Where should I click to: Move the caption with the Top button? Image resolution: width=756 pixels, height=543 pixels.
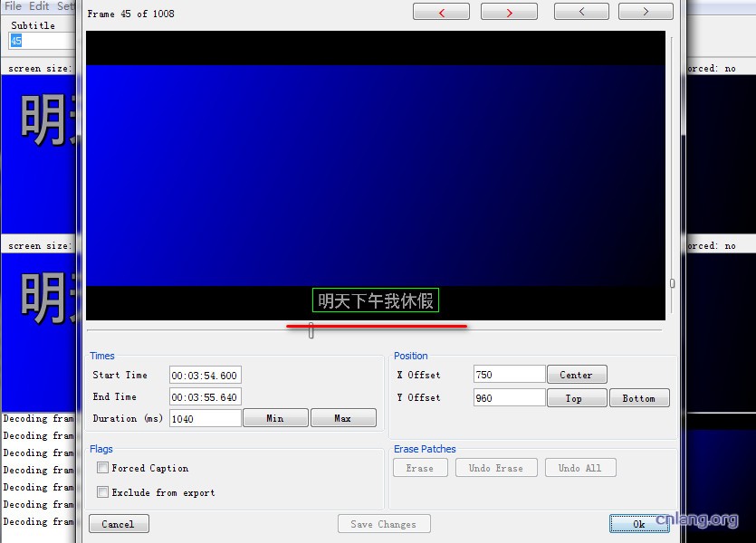point(574,398)
